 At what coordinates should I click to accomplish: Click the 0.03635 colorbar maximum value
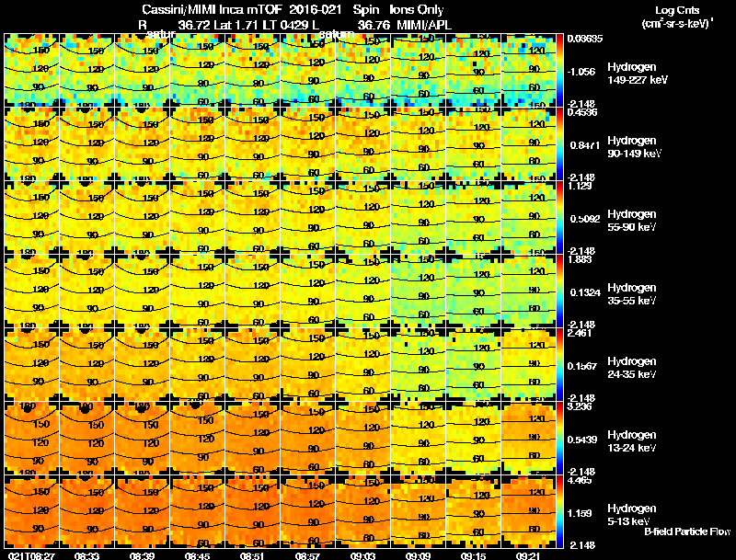(x=585, y=39)
